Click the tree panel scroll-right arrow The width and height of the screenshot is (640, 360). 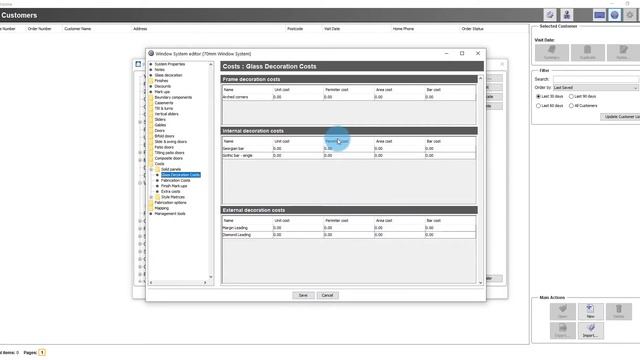[x=205, y=282]
